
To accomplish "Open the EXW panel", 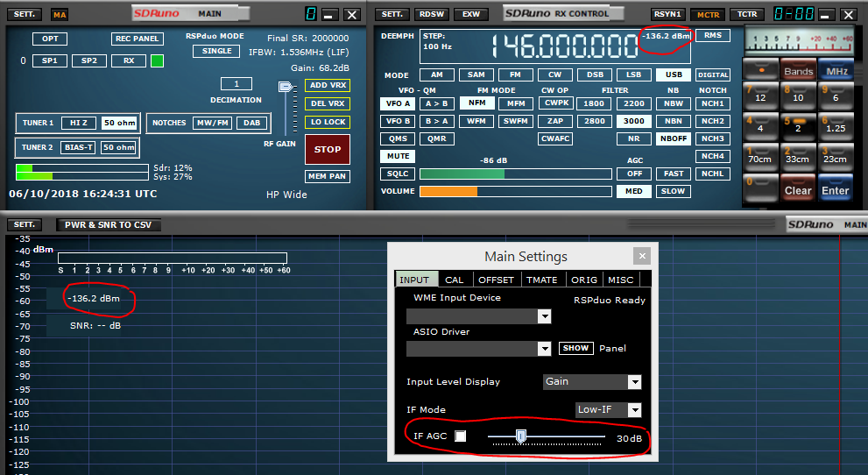I will coord(471,14).
